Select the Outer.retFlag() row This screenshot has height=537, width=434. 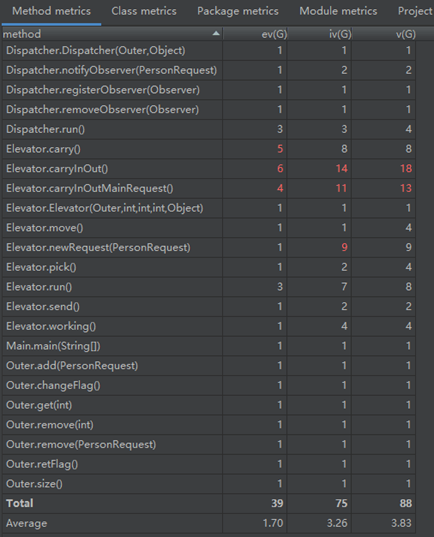[x=209, y=464]
